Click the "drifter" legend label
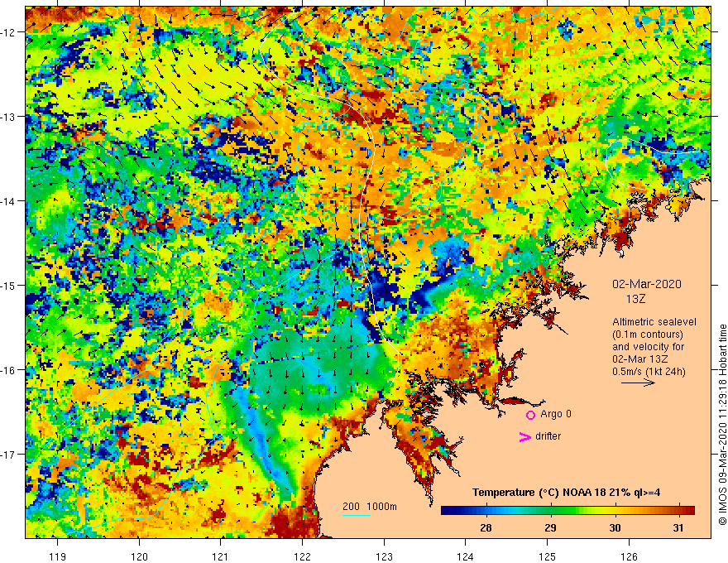Viewport: 728px width, 563px height. [x=548, y=436]
